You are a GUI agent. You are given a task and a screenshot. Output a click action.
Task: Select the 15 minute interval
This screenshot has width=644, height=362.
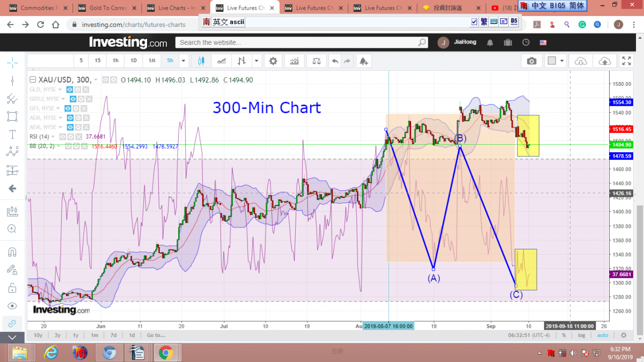tap(97, 61)
